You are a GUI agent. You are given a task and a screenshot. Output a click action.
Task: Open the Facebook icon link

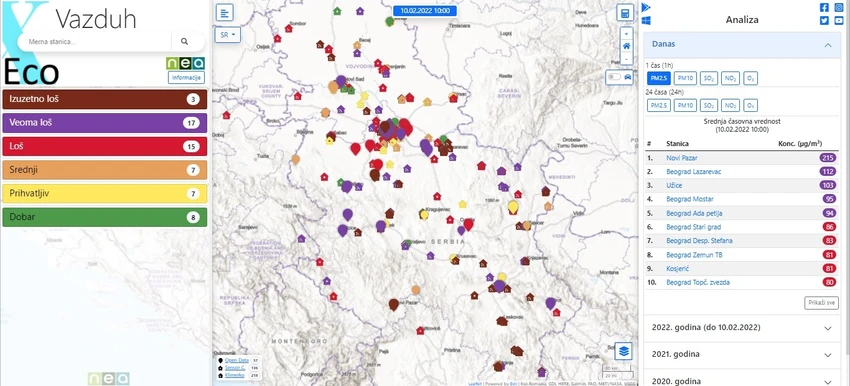tap(824, 8)
